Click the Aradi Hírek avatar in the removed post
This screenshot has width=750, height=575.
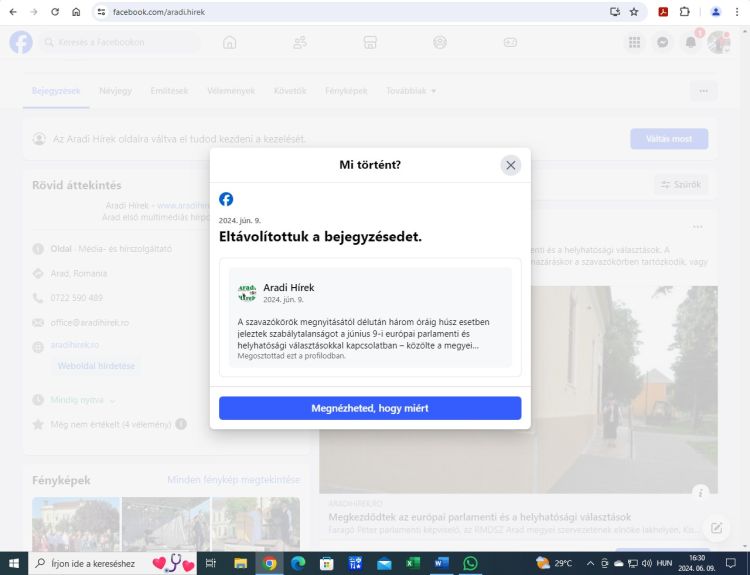pyautogui.click(x=247, y=292)
